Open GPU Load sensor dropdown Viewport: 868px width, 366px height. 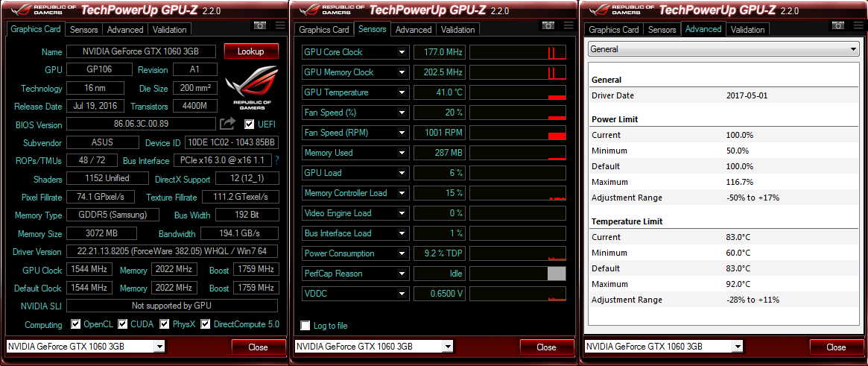pos(402,173)
